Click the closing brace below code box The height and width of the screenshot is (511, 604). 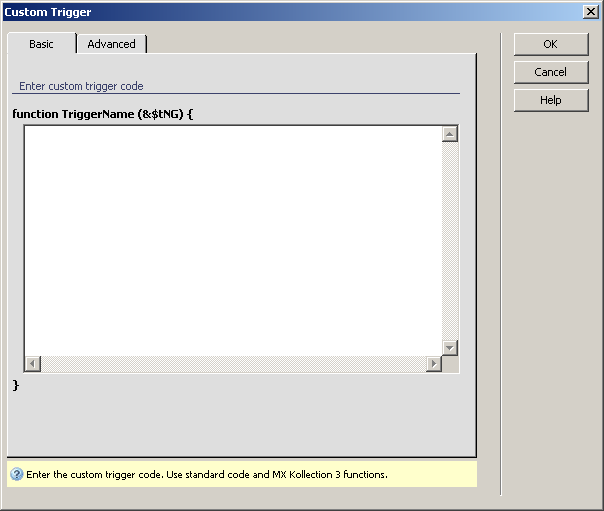click(x=16, y=385)
